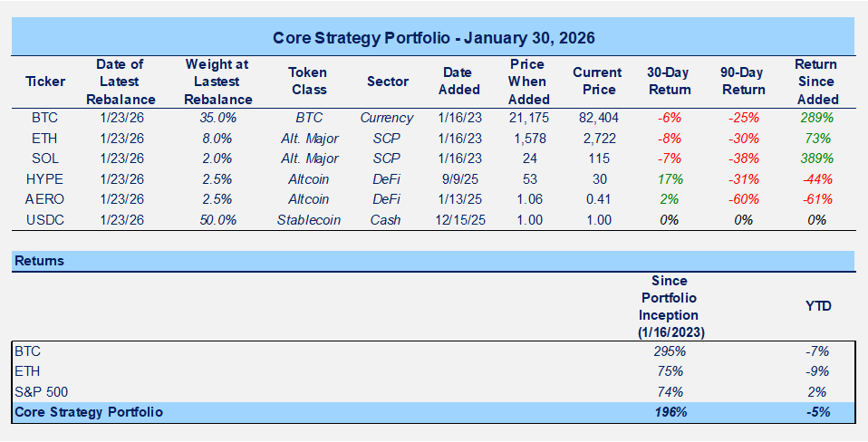Click the 82,404 current price cell

(x=597, y=117)
